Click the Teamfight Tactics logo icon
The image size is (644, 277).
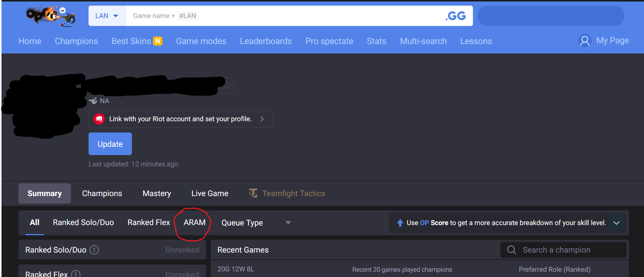pyautogui.click(x=253, y=193)
